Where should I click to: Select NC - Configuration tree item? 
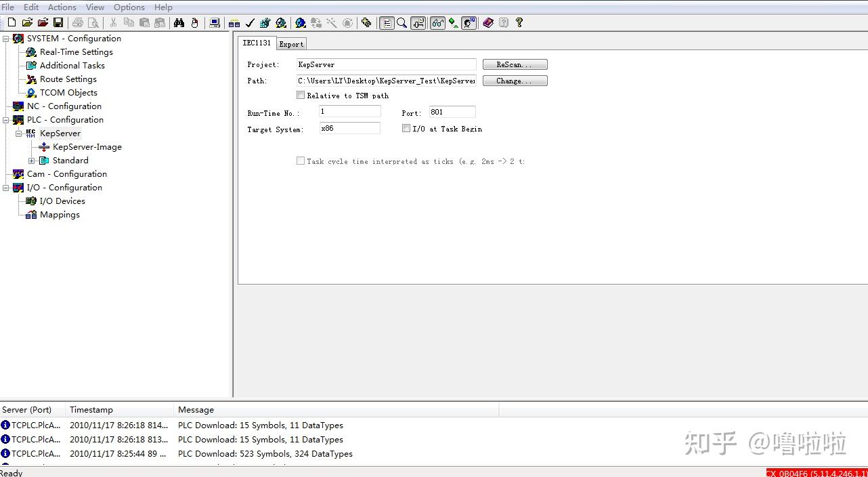click(64, 106)
